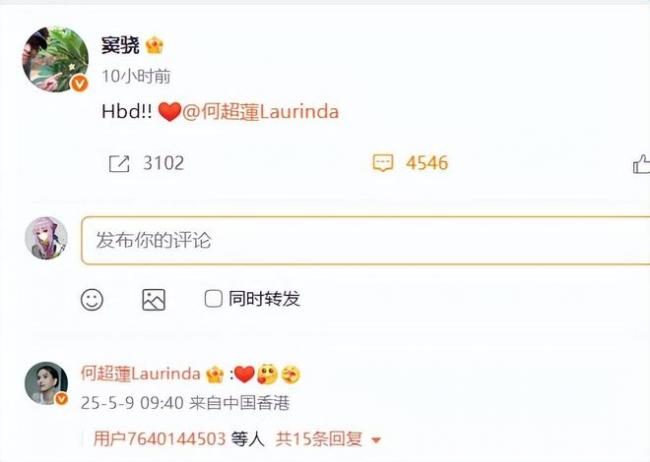Open the 用户7640144503 user link
Viewport: 650px width, 462px height.
click(160, 439)
